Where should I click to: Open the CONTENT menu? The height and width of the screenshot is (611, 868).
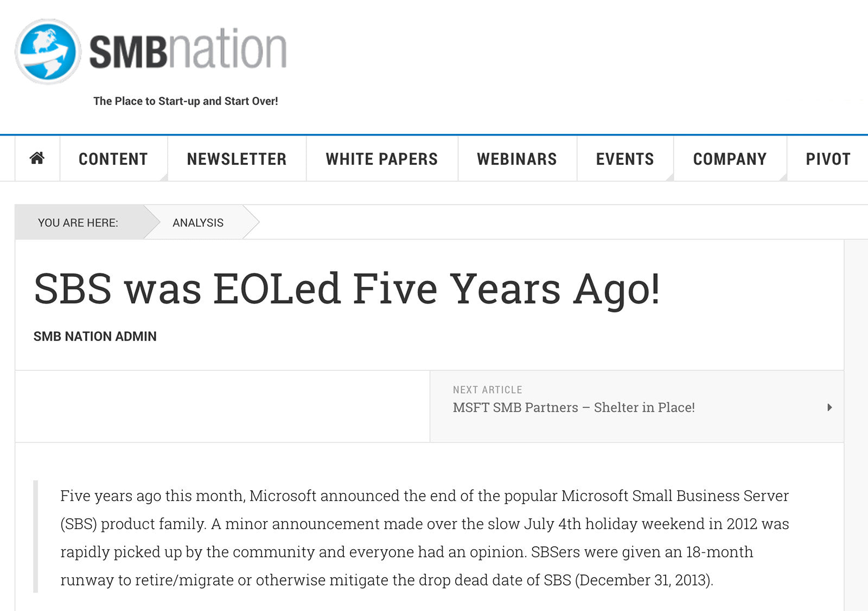(x=113, y=158)
